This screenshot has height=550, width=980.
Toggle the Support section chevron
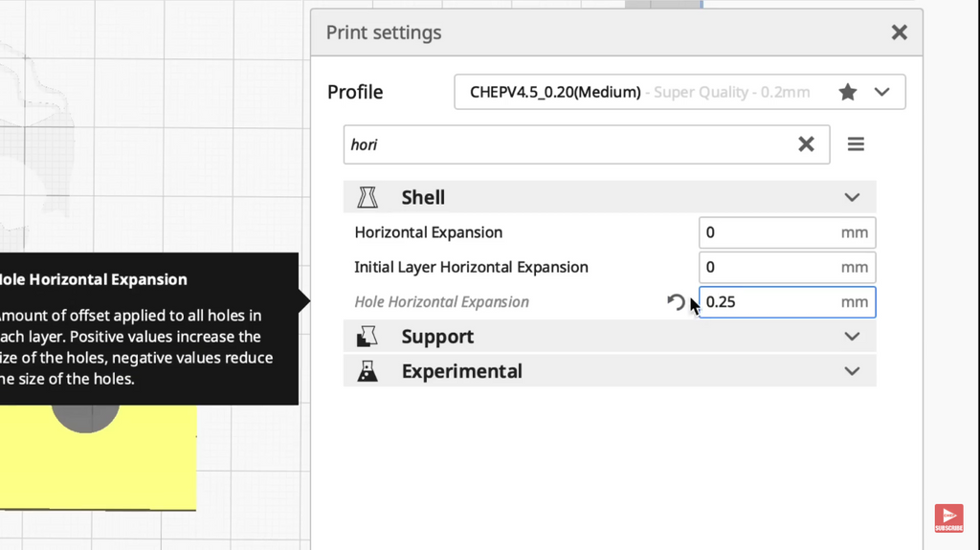(x=852, y=337)
